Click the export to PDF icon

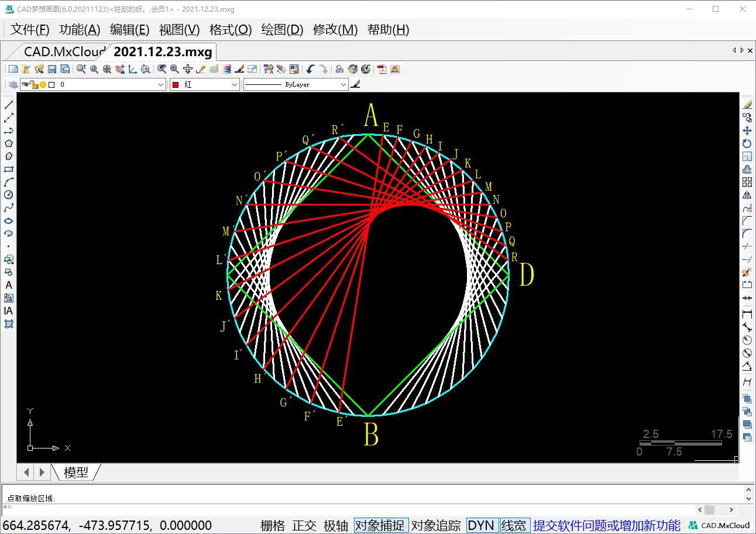click(x=382, y=69)
